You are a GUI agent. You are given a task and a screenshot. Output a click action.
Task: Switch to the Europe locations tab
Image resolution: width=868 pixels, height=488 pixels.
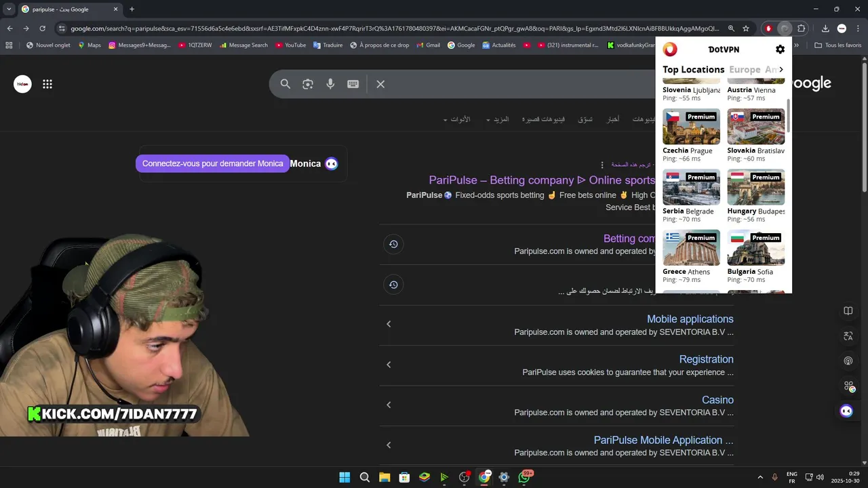(x=745, y=69)
